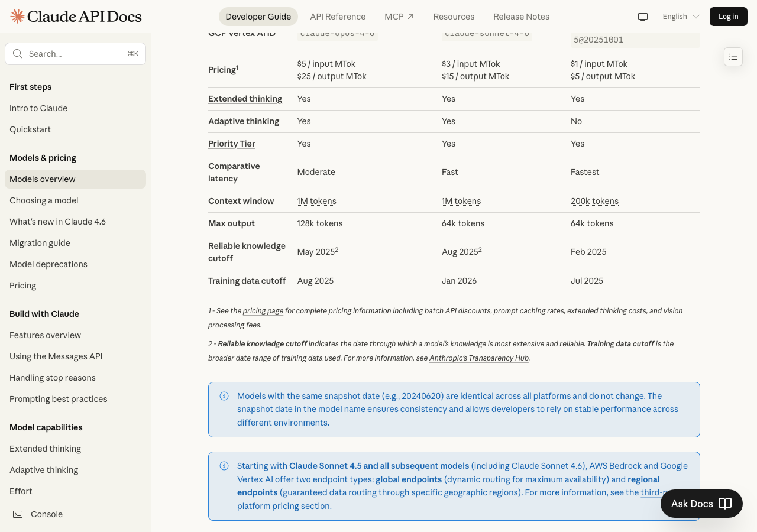The height and width of the screenshot is (532, 757).
Task: Click the search magnifier icon
Action: pyautogui.click(x=18, y=54)
